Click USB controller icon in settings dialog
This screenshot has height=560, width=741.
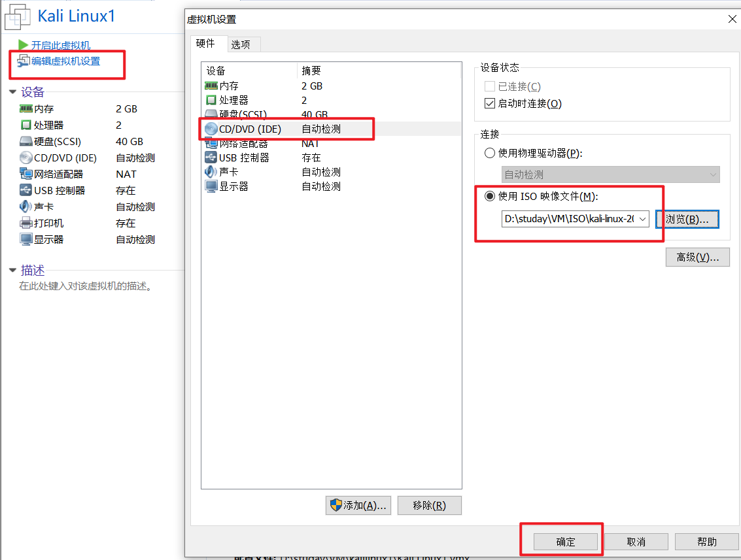[211, 157]
